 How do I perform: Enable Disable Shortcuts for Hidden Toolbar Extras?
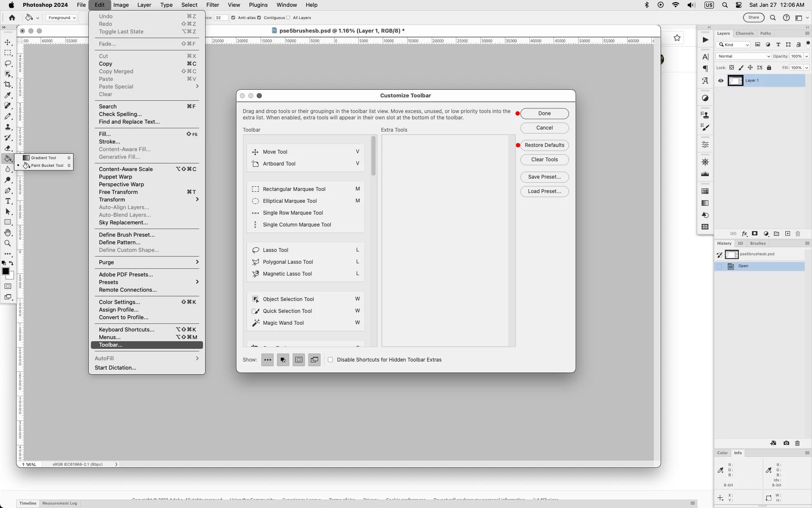point(330,360)
